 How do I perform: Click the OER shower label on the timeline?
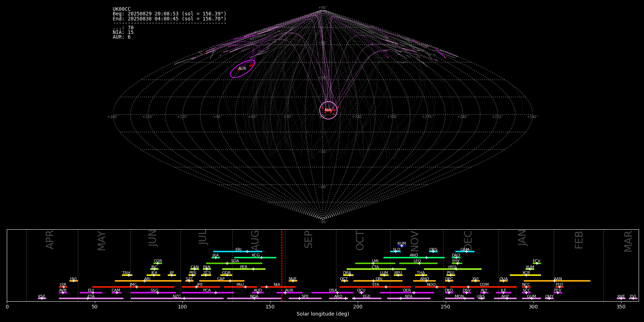407,291
